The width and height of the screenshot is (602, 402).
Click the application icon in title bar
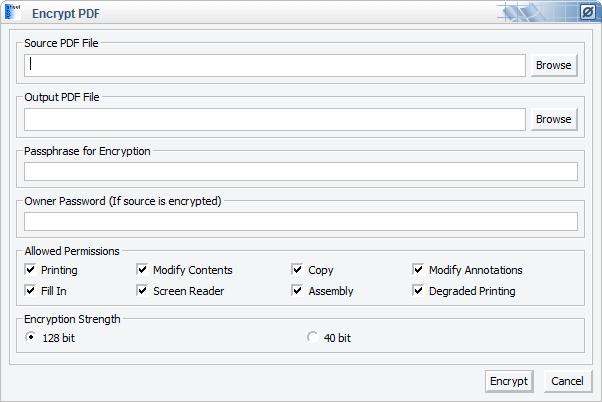coord(13,12)
